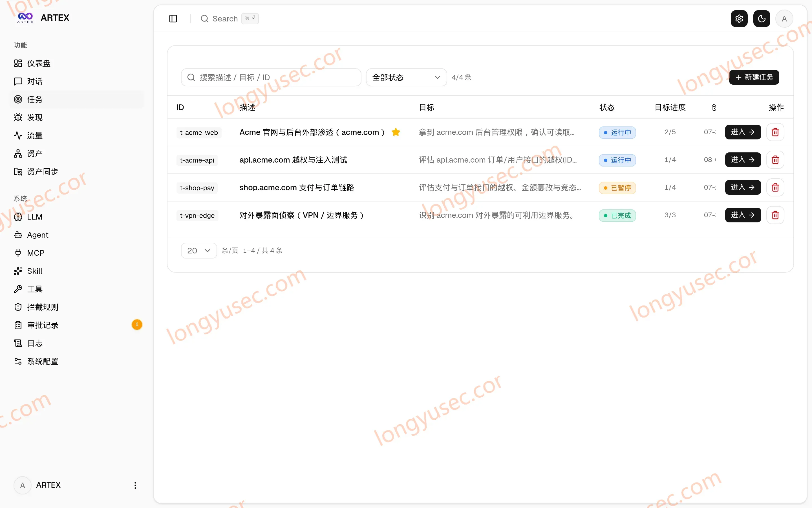
Task: Open the LLM settings page
Action: pos(76,217)
